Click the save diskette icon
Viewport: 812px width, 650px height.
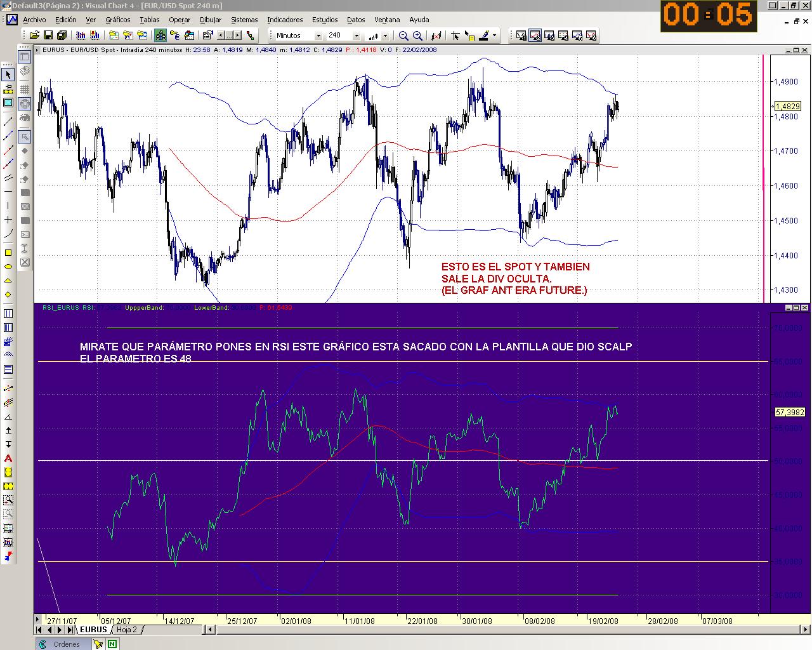pos(48,36)
